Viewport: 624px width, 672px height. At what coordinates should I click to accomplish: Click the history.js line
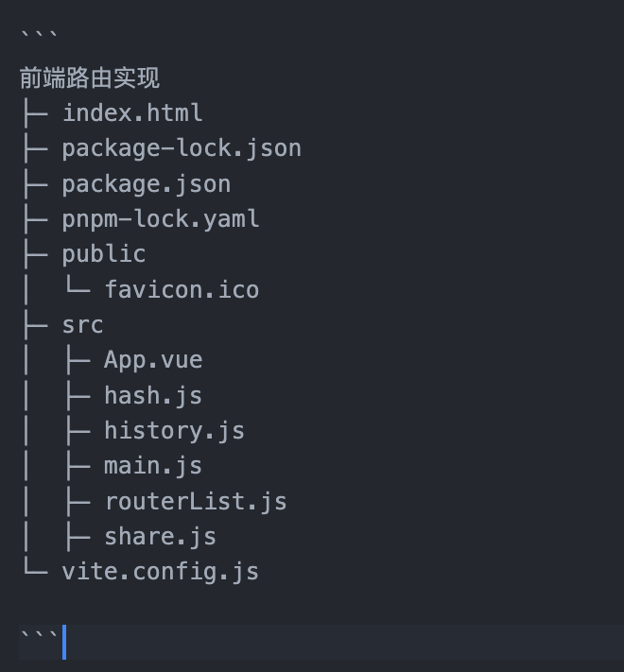174,431
